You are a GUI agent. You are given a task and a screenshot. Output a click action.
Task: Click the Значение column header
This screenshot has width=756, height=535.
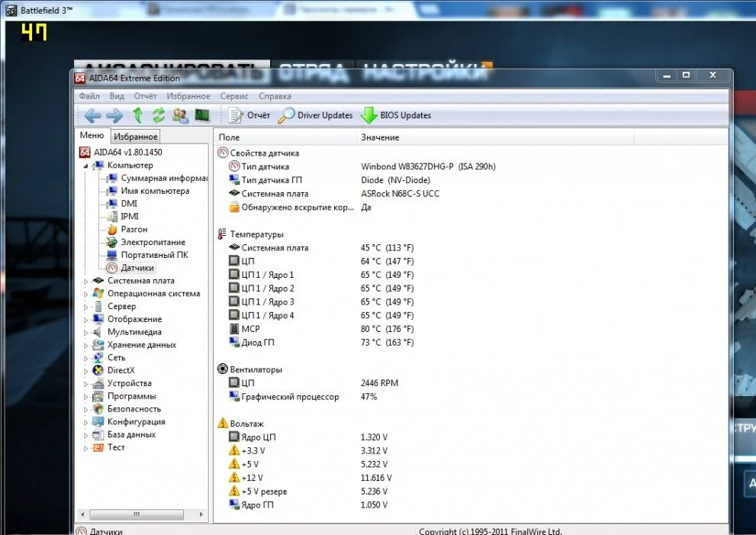[380, 137]
